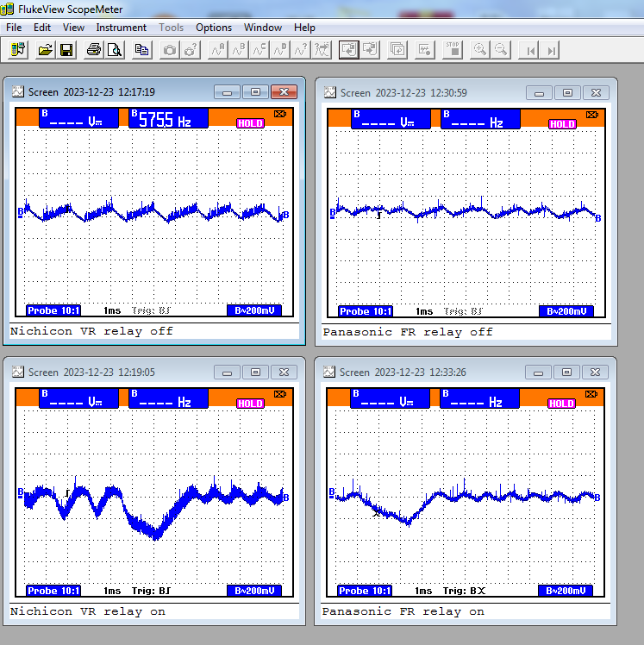644x645 pixels.
Task: Click 'Trig: BX' text in Panasonic relay on
Action: (464, 591)
